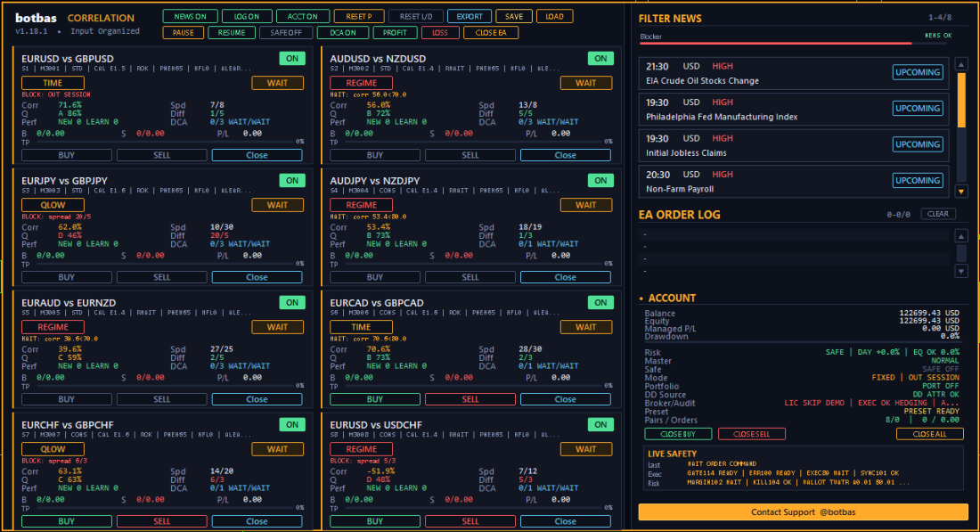Toggle ON switch for EURJPY vs GBPJPY

click(292, 181)
